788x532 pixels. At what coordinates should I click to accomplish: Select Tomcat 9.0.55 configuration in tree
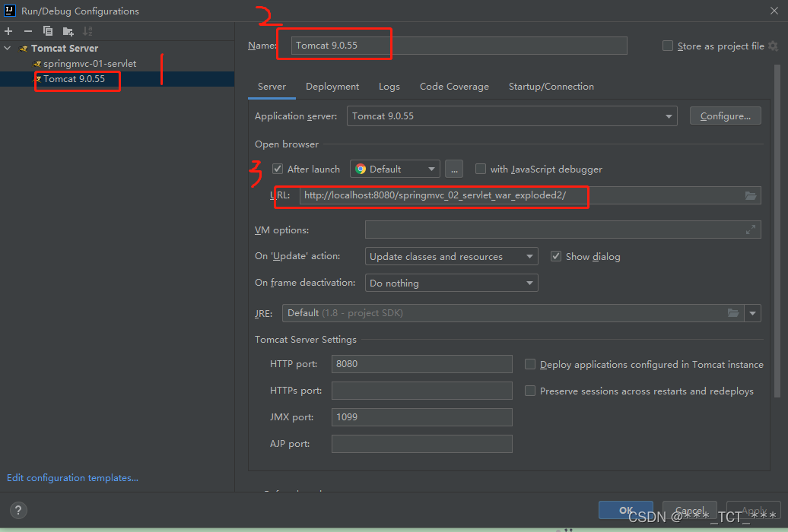pyautogui.click(x=117, y=79)
